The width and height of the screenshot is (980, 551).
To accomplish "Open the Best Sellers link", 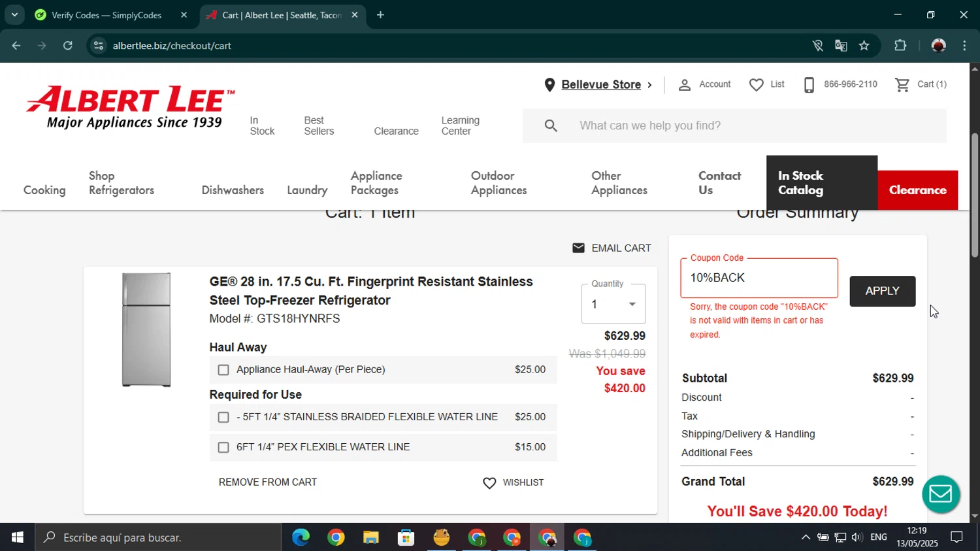I will 319,125.
